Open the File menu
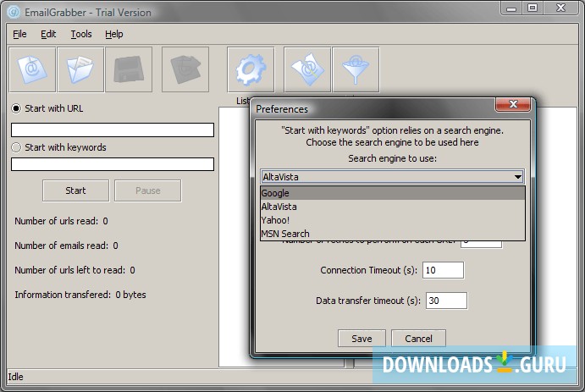This screenshot has height=392, width=585. point(19,34)
